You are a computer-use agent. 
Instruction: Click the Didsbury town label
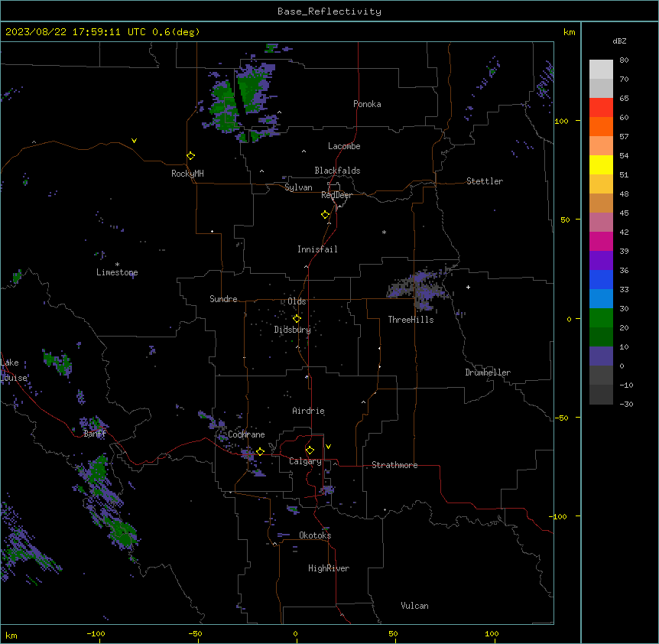click(293, 330)
